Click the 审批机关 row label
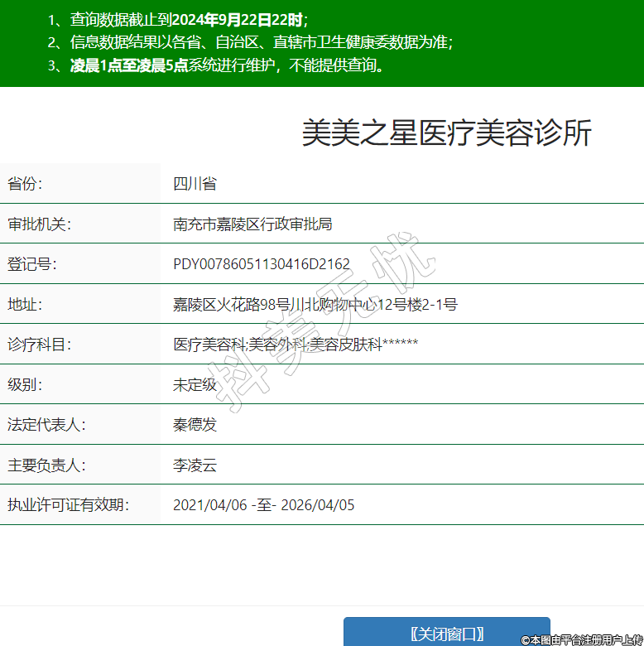This screenshot has height=646, width=644. click(x=39, y=224)
